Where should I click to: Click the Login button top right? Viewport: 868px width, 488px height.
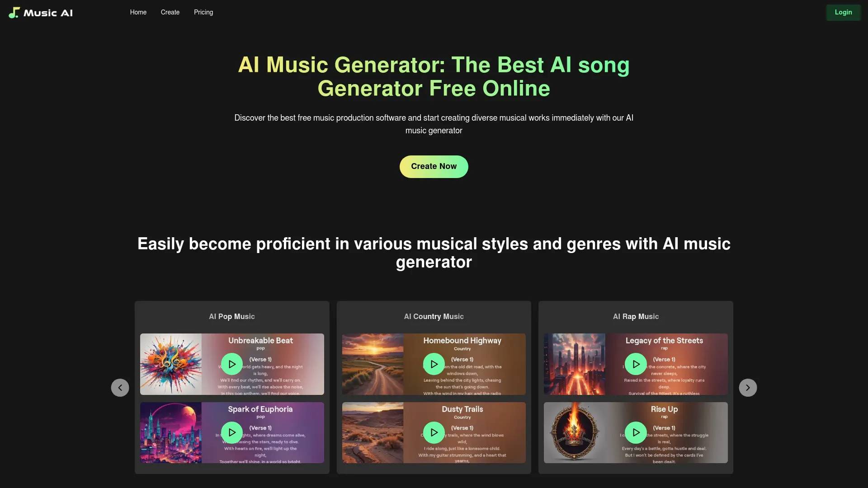coord(843,12)
